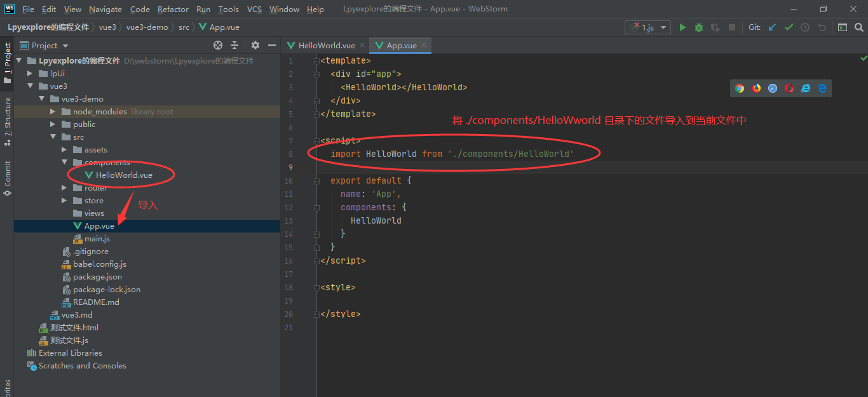
Task: Run the 1.js configuration with green play button
Action: (x=682, y=27)
